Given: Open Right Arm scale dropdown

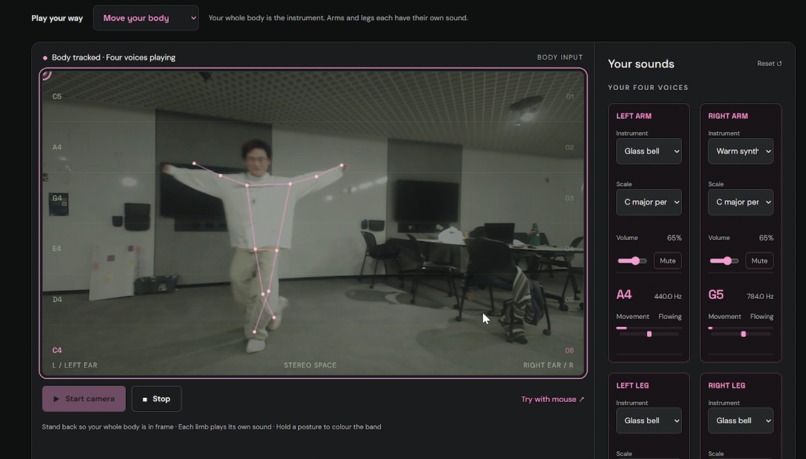Looking at the screenshot, I should (x=740, y=202).
